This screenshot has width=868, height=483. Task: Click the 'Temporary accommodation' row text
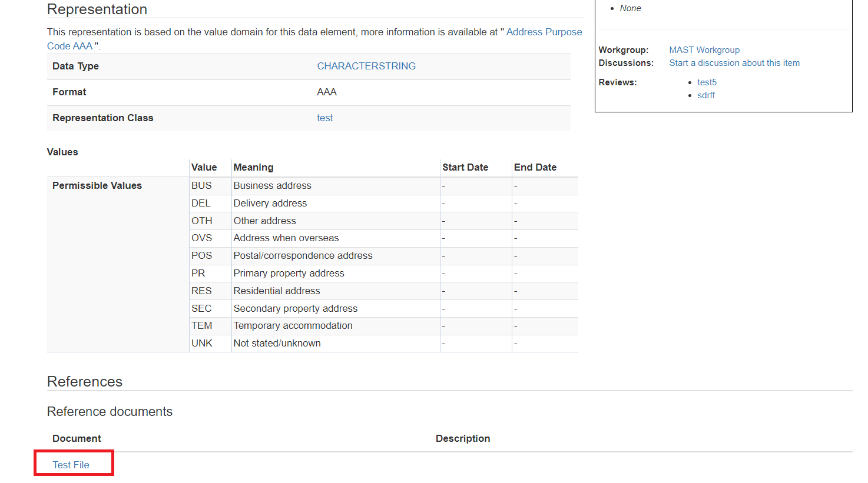(293, 326)
